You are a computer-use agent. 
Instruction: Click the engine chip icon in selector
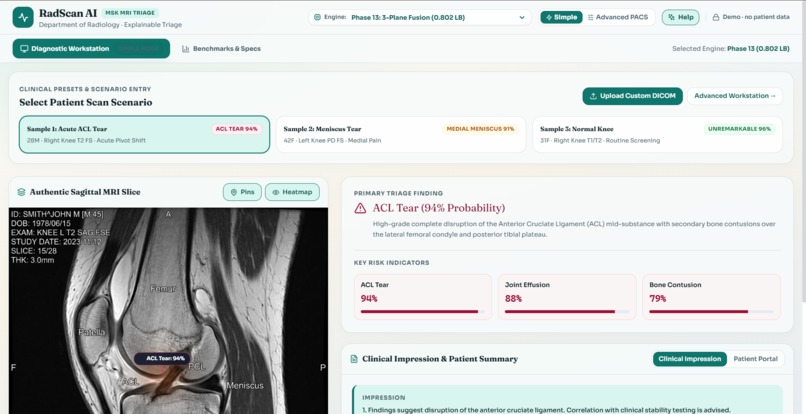pyautogui.click(x=317, y=17)
